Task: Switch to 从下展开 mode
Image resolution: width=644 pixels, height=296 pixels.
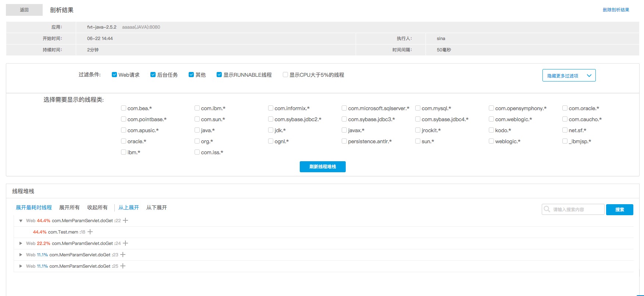Action: (157, 207)
